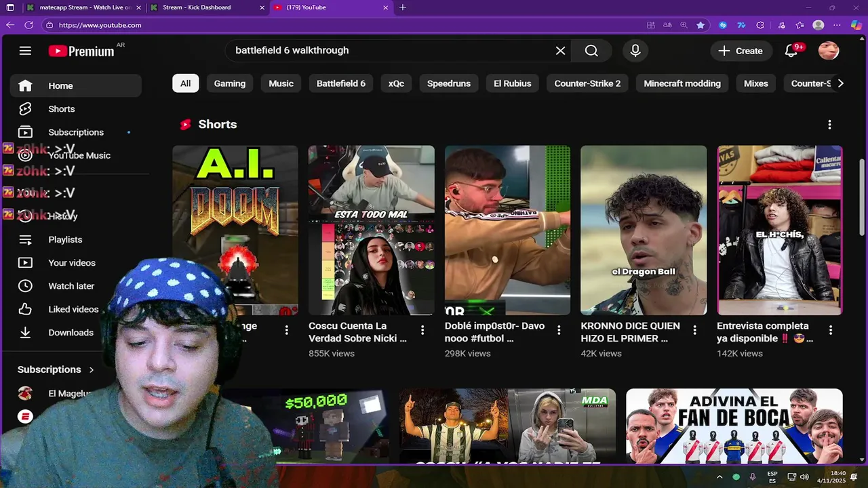The height and width of the screenshot is (488, 868).
Task: Open the browser tab actions menu
Action: 10,7
